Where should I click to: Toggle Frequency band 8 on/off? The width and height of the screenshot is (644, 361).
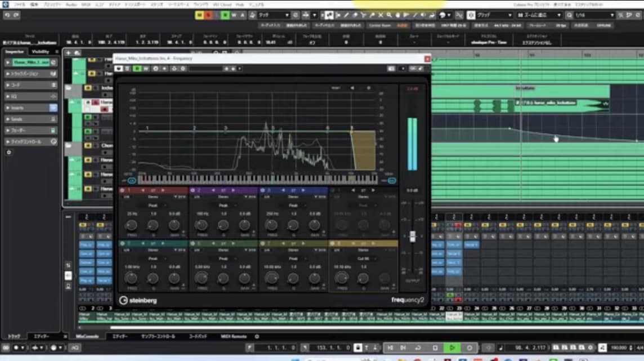tap(333, 243)
